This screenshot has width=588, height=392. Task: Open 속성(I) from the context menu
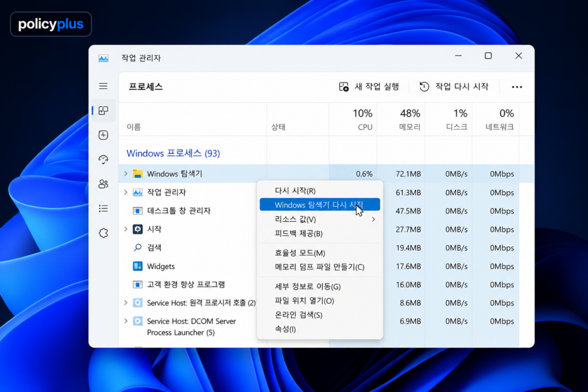pos(319,329)
